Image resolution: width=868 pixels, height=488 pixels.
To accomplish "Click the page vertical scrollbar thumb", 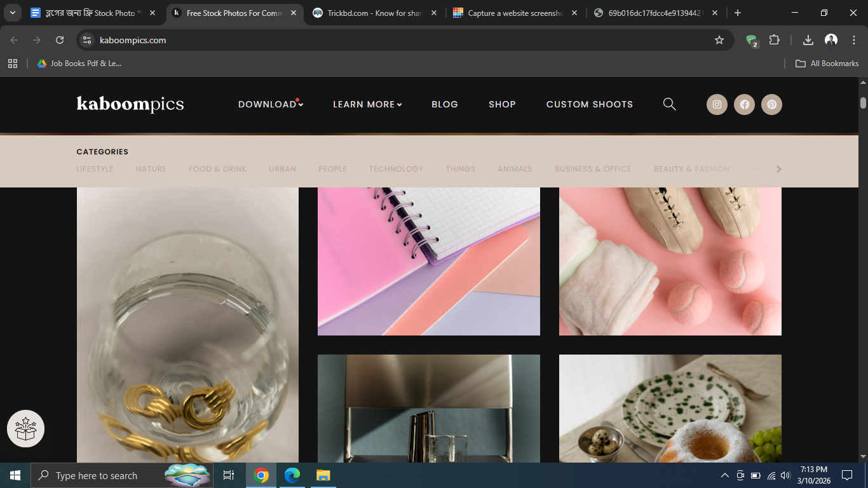I will point(863,103).
